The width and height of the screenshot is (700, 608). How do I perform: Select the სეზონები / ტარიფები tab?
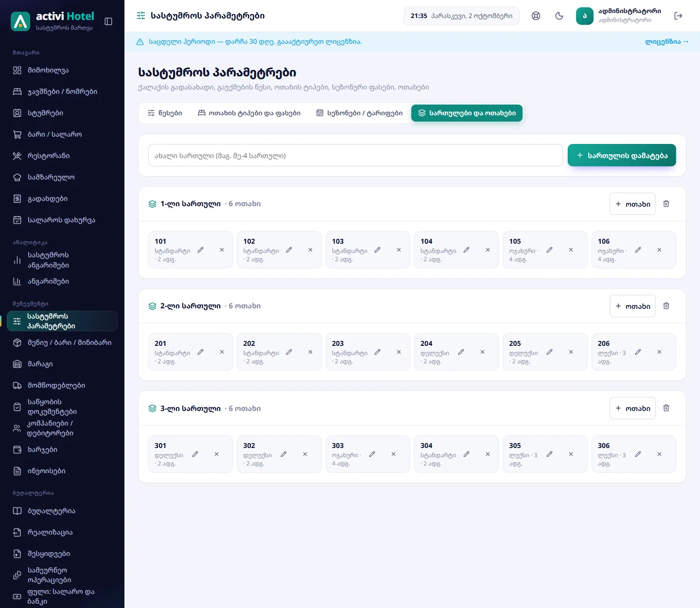pyautogui.click(x=359, y=113)
